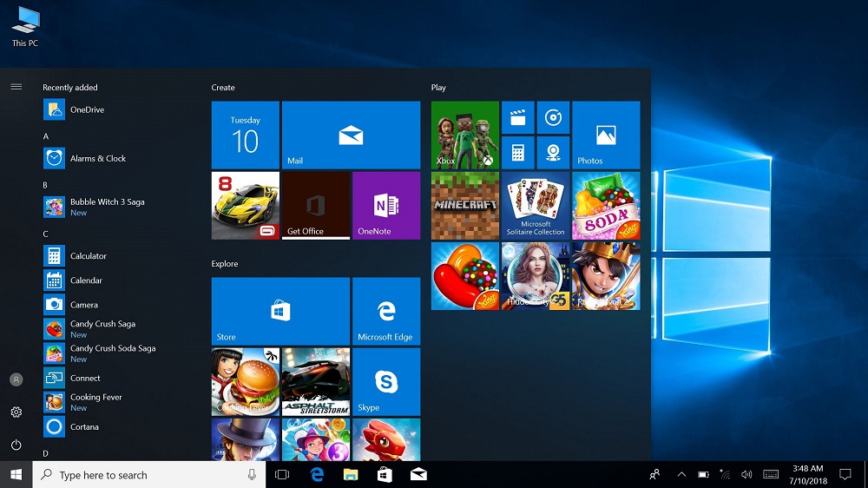
Task: Open the Groove Music small tile
Action: (x=553, y=117)
